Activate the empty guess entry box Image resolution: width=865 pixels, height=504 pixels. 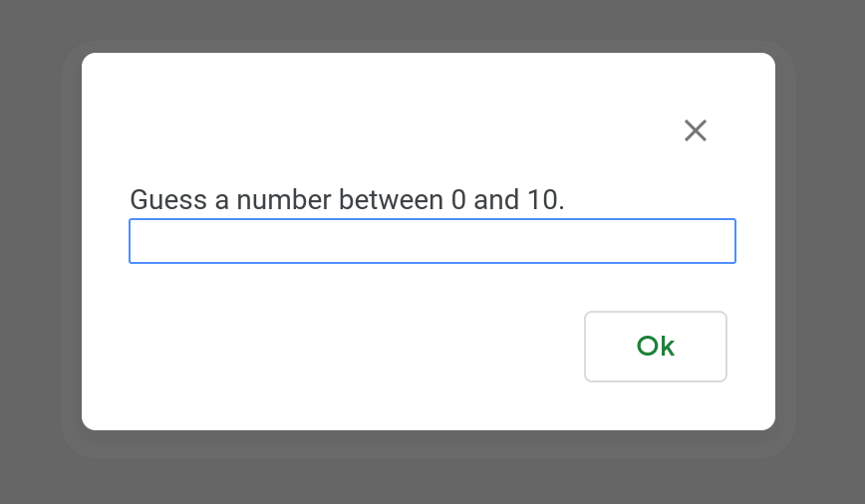pos(432,241)
